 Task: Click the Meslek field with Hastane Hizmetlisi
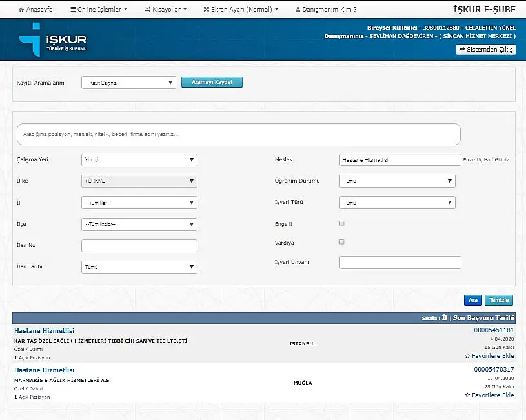tap(400, 160)
